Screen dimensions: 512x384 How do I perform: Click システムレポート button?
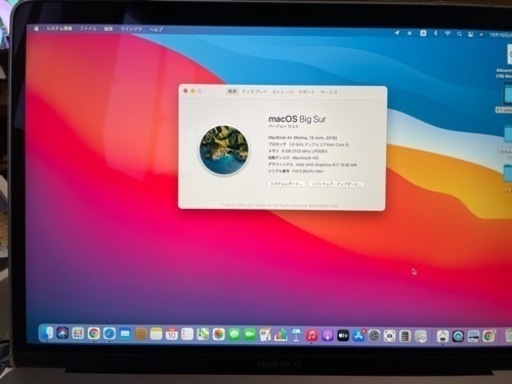pos(287,184)
